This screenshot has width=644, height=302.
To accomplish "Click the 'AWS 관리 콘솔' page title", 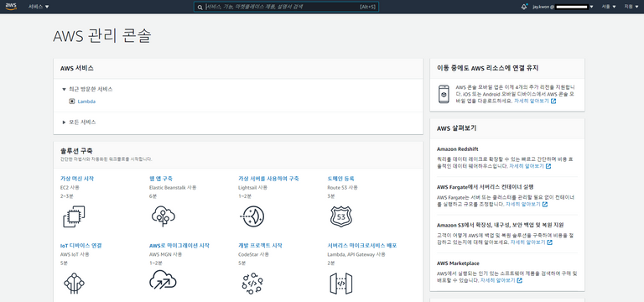I will (x=102, y=36).
